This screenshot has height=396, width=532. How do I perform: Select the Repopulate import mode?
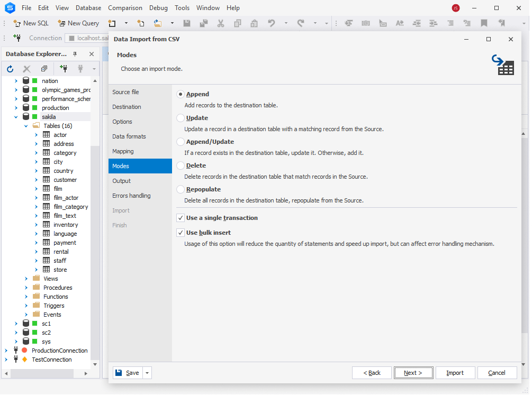tap(182, 189)
